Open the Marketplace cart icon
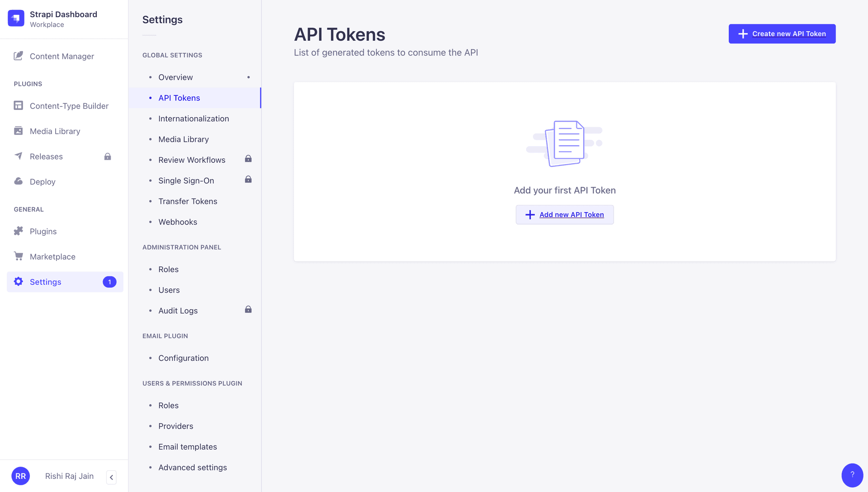 point(18,256)
